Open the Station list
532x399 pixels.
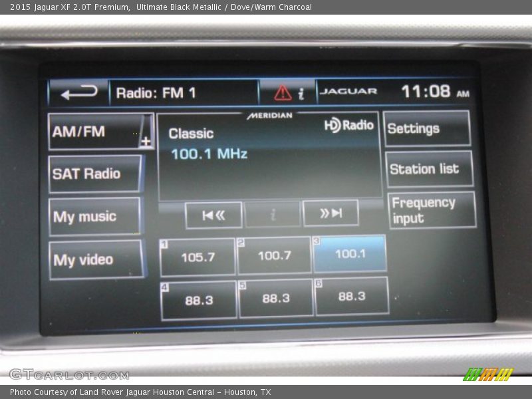(428, 170)
